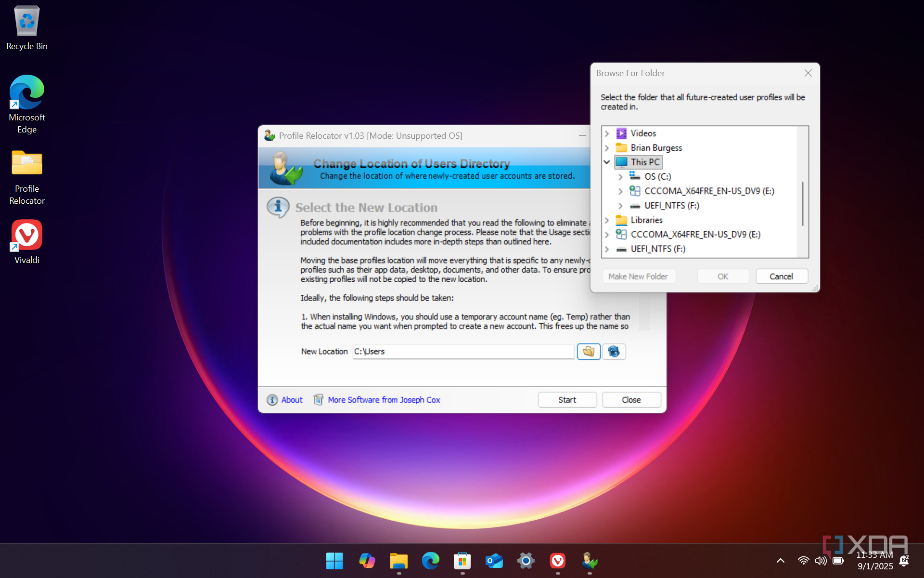Open More Software from Joseph Cox link
Viewport: 924px width, 578px height.
[x=384, y=400]
